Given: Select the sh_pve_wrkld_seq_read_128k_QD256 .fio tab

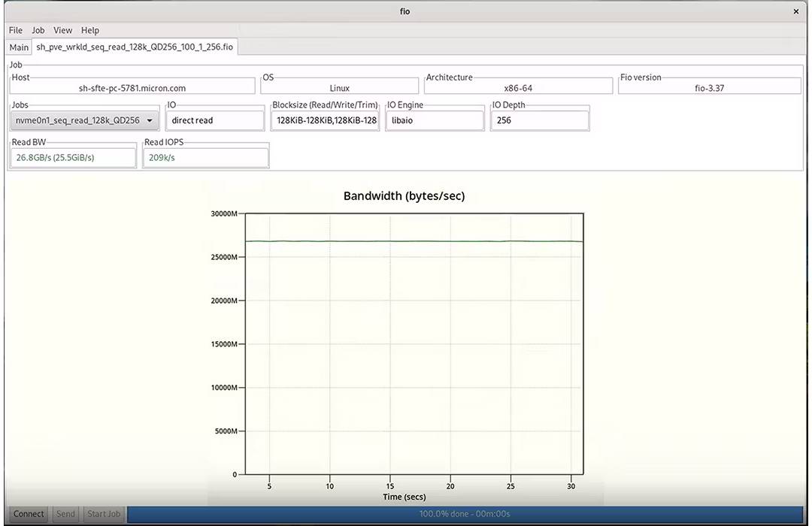Looking at the screenshot, I should pos(135,47).
